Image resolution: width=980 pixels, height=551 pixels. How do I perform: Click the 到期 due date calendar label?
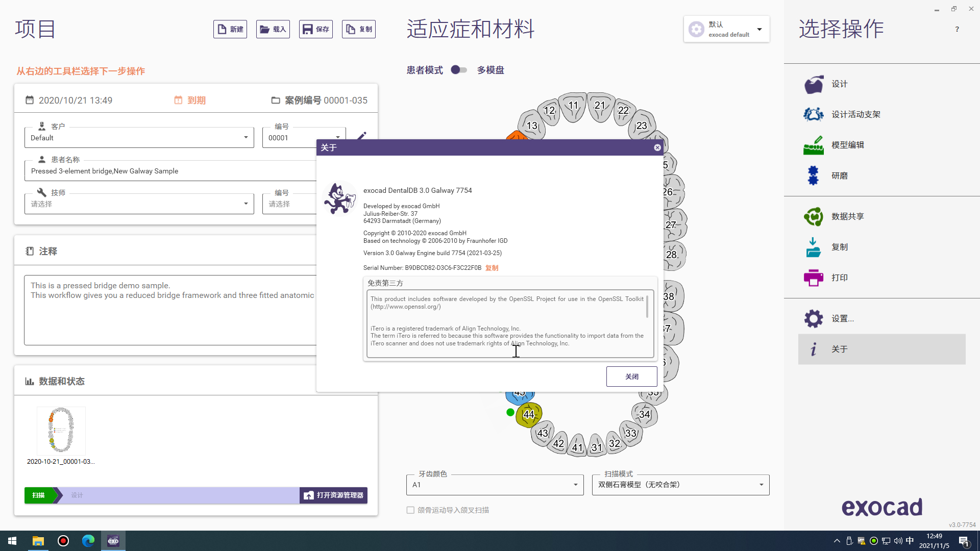pos(190,101)
